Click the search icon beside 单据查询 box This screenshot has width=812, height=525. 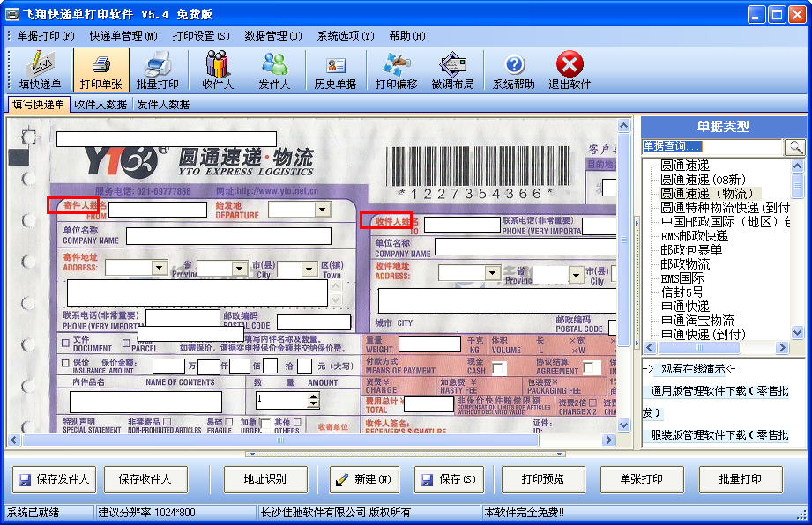(794, 147)
